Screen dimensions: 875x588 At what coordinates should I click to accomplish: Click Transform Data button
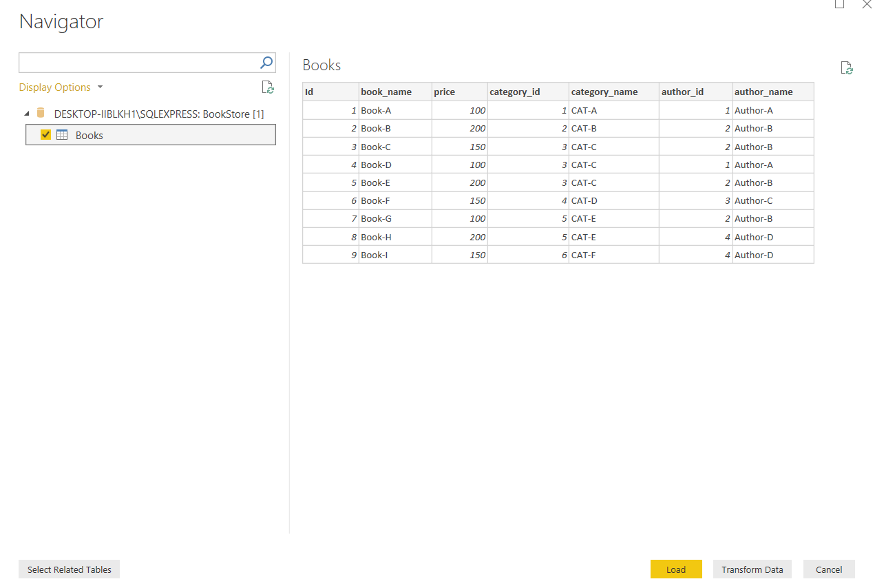point(752,569)
